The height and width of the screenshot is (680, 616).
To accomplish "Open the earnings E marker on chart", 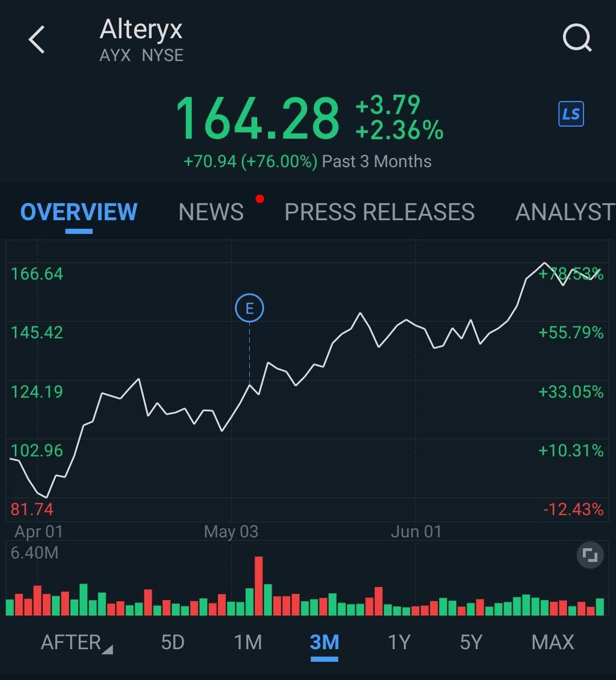I will pyautogui.click(x=249, y=308).
